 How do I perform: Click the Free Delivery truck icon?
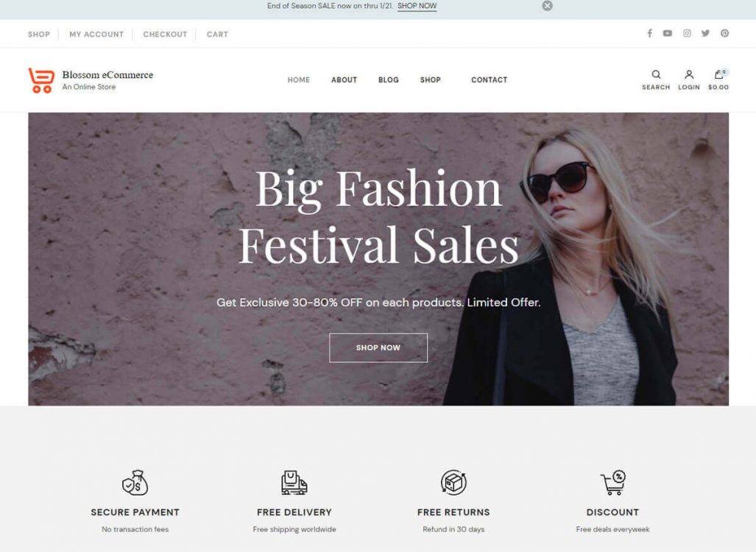(294, 483)
